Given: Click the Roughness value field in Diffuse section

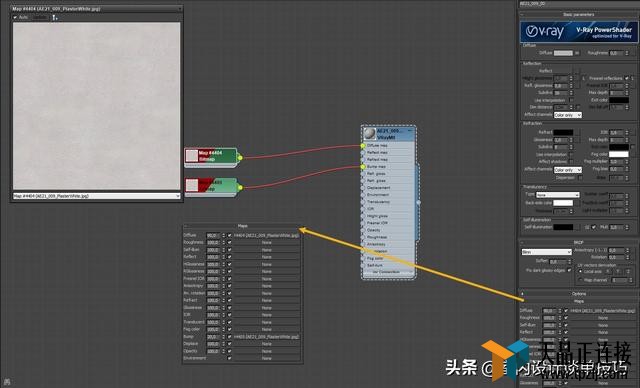Looking at the screenshot, I should pyautogui.click(x=616, y=53).
